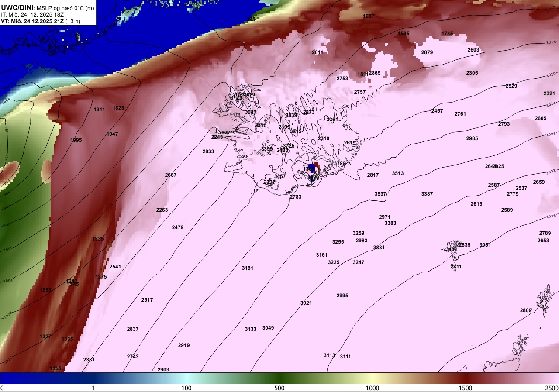The image size is (559, 392).
Task: Click the height value 3513
Action: pos(398,173)
